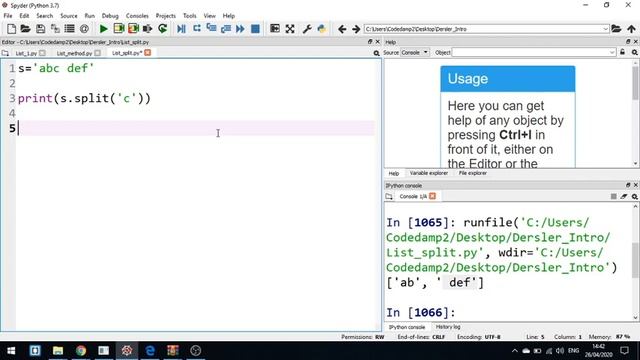Image resolution: width=640 pixels, height=360 pixels.
Task: Re-run last script icon
Action: coord(162,29)
